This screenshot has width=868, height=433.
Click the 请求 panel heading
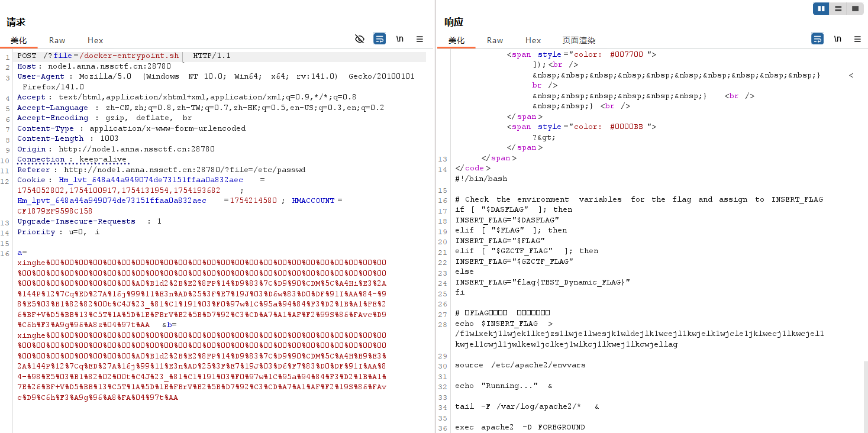16,22
